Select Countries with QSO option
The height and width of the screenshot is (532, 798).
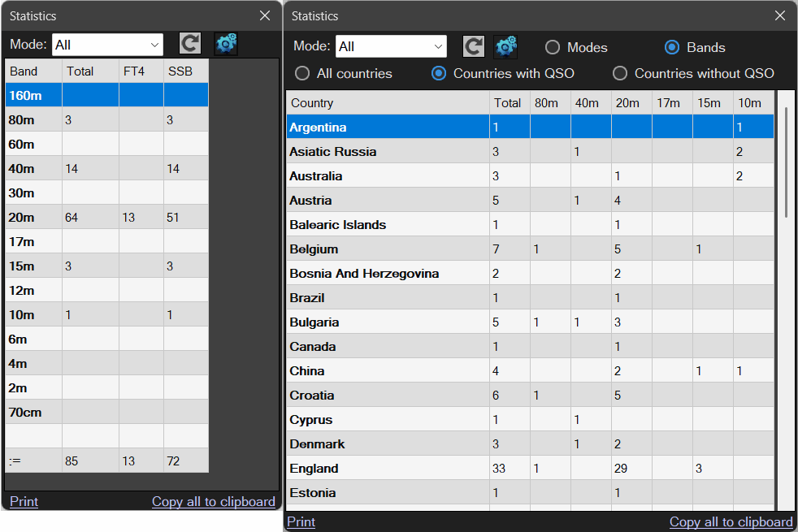click(x=439, y=73)
